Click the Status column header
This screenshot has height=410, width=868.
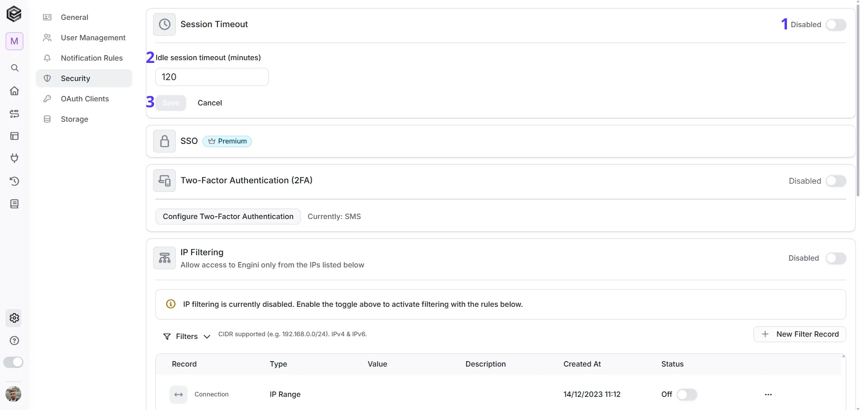[672, 364]
